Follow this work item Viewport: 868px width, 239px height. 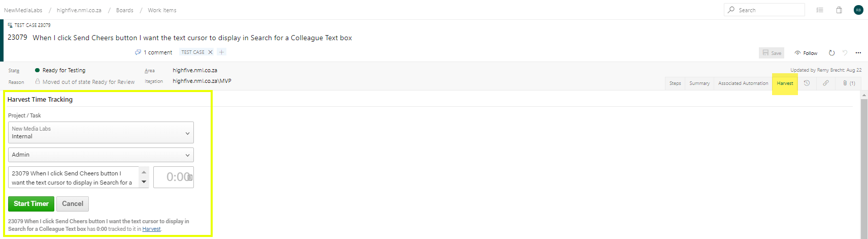pyautogui.click(x=806, y=53)
